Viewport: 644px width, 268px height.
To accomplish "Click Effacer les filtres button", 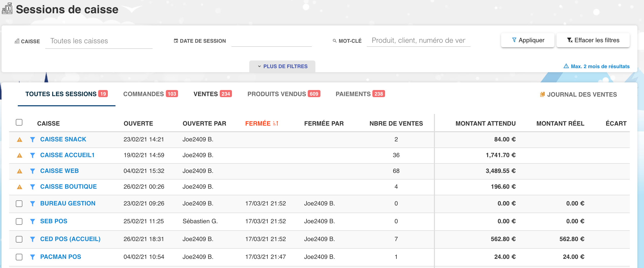I will [593, 40].
